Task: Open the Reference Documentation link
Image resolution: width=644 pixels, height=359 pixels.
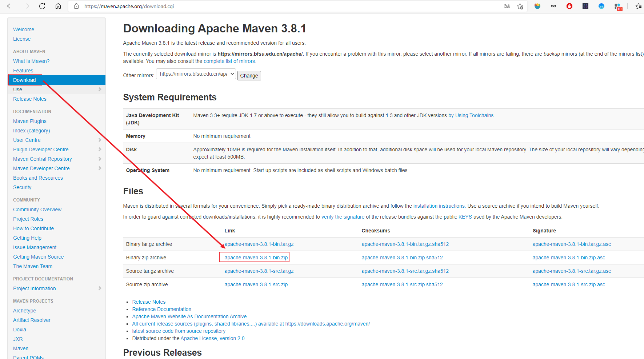Action: [162, 309]
